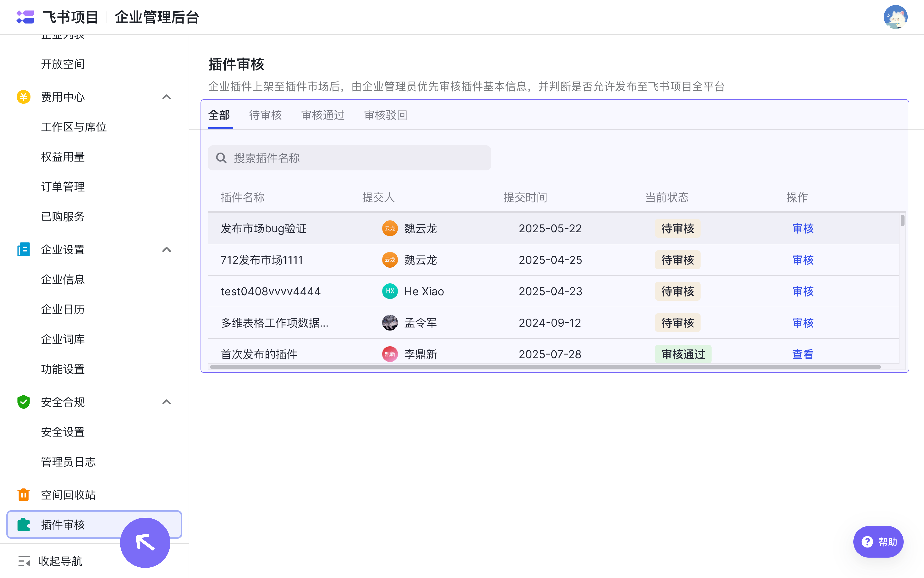
Task: Open 权益用量 in the sidebar
Action: pos(63,157)
